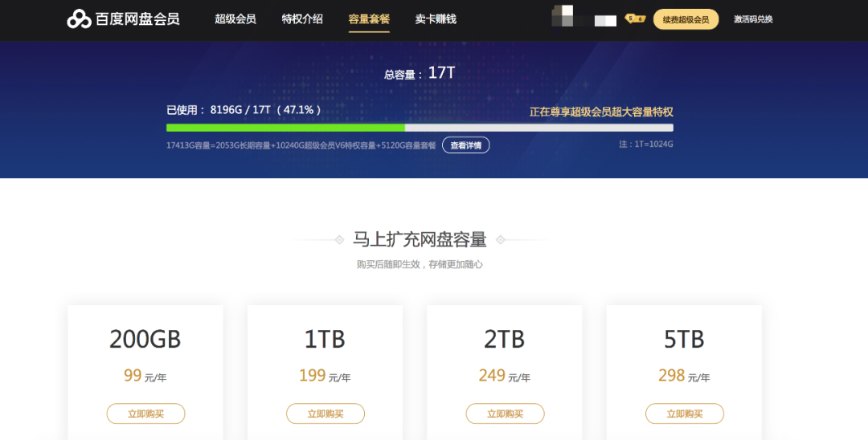Screen dimensions: 868x440
Task: Open the 特权介绍 menu item
Action: tap(302, 18)
